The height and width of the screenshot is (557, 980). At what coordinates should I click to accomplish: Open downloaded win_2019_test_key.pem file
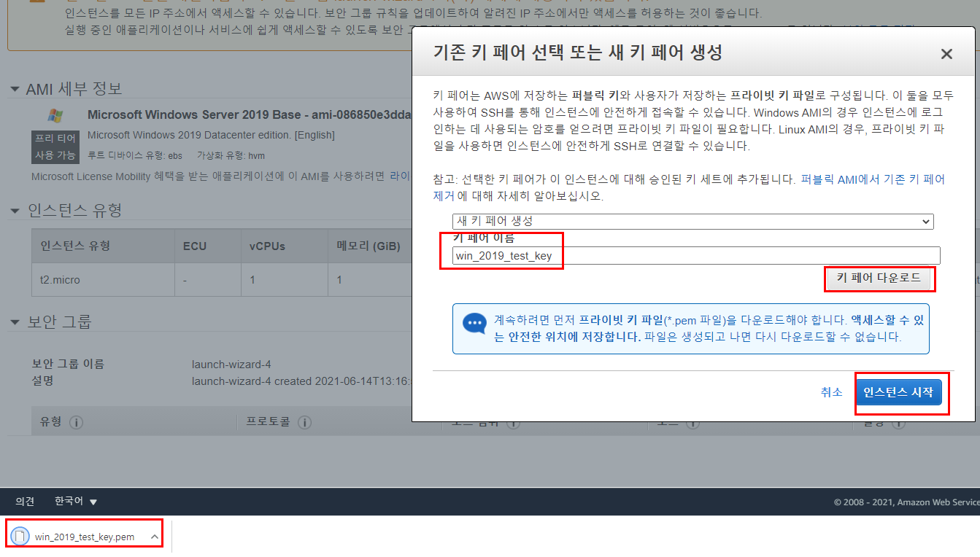(85, 537)
